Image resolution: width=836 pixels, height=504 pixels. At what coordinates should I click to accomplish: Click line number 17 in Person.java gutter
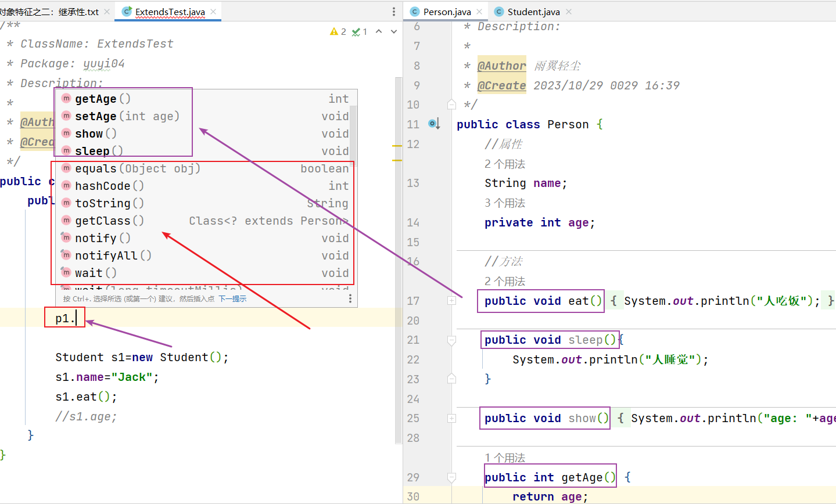coord(413,301)
